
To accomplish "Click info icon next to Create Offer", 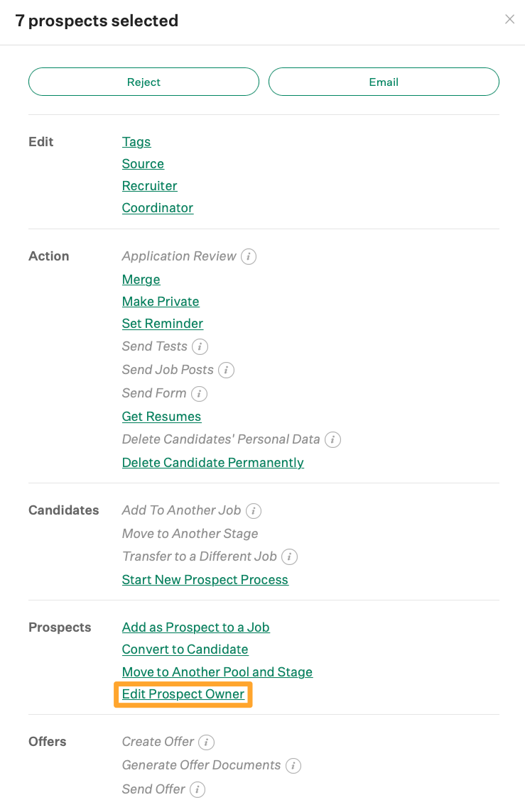I will 206,742.
